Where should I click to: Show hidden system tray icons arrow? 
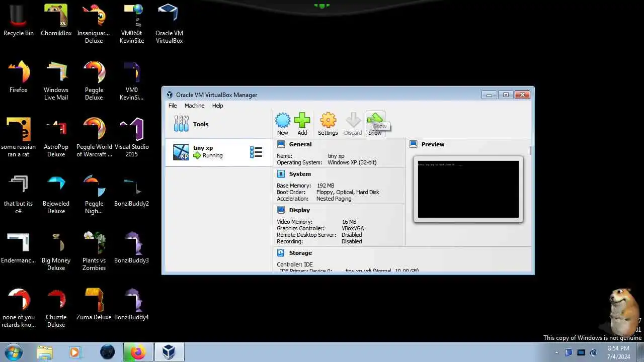556,352
